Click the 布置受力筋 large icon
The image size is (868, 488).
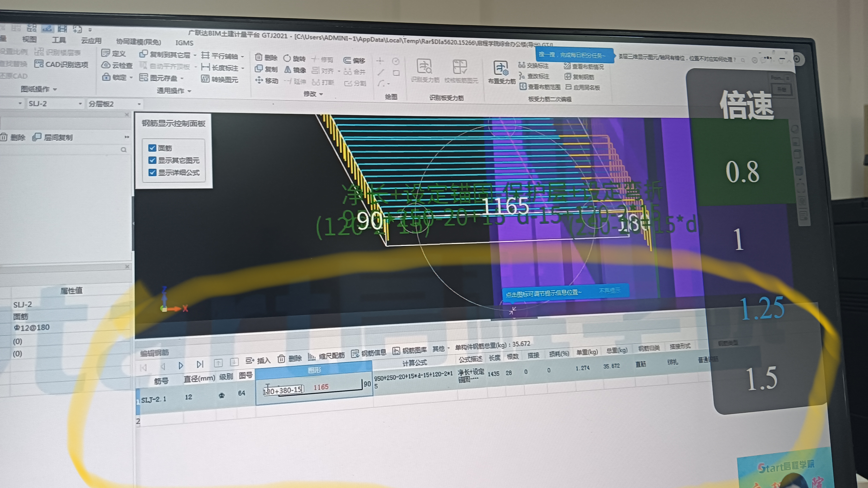click(x=501, y=72)
